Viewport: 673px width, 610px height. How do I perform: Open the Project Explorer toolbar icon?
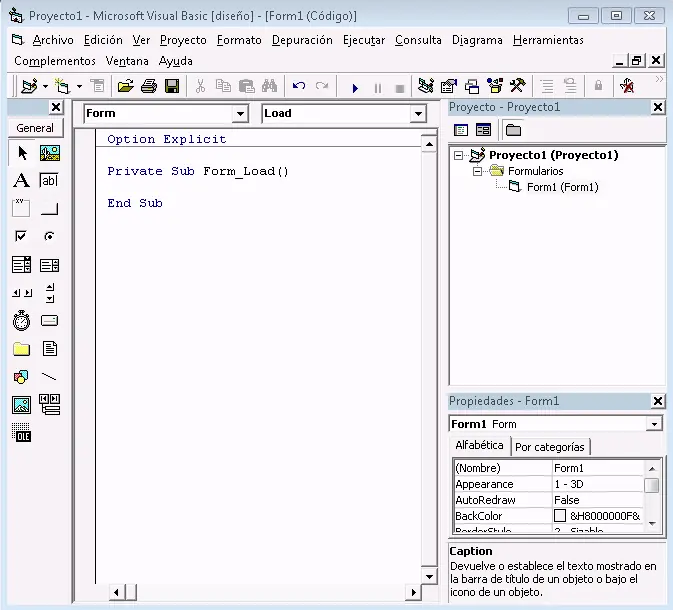click(426, 86)
